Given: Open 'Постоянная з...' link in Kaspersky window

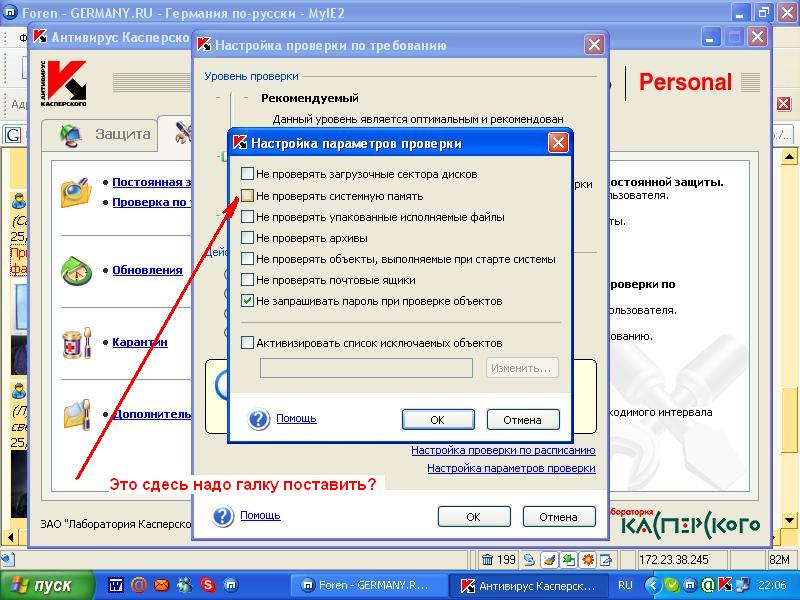Looking at the screenshot, I should click(152, 182).
